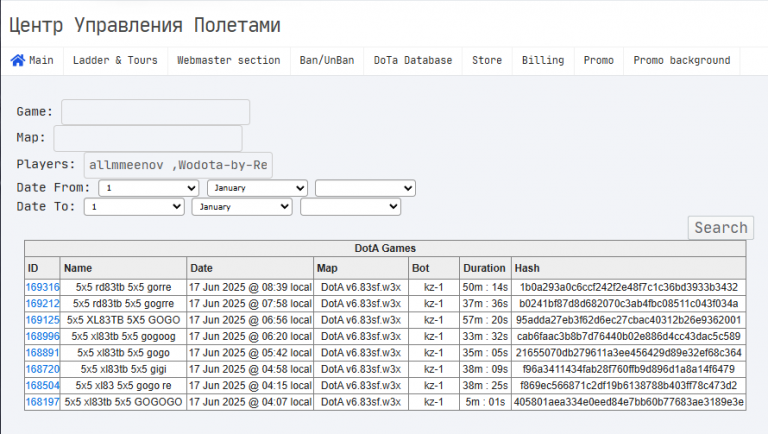Click the page title Центр Управления Полетами
Image resolution: width=768 pixels, height=434 pixels.
[144, 25]
